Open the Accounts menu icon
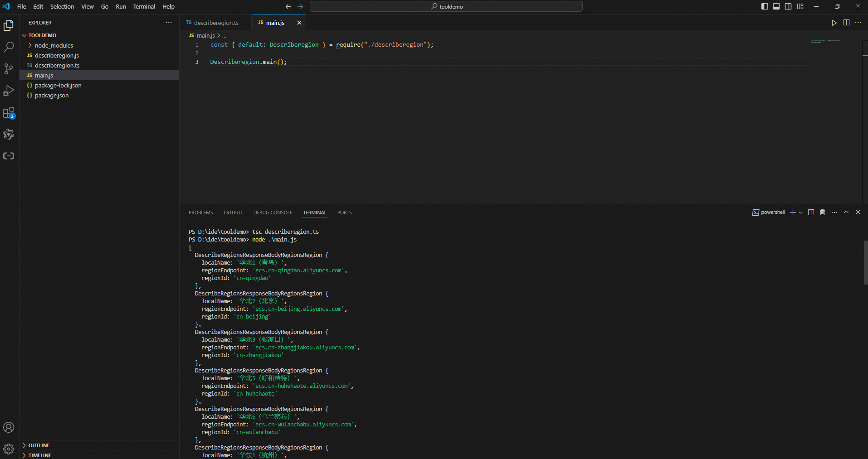 (9, 427)
